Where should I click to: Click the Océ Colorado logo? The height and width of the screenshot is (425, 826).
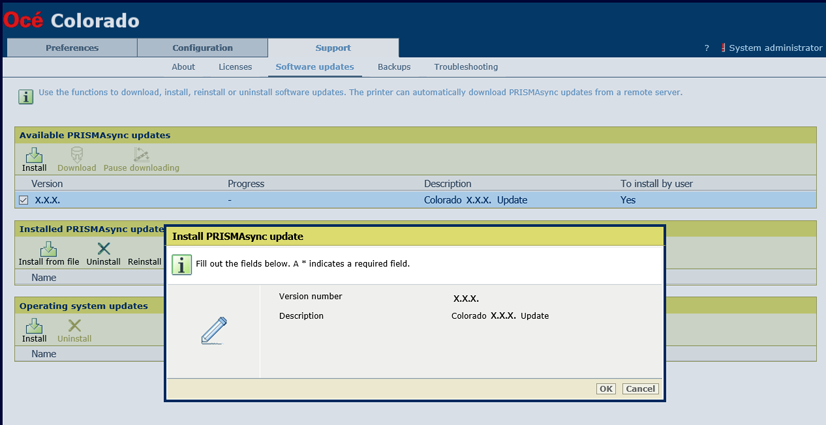point(71,20)
